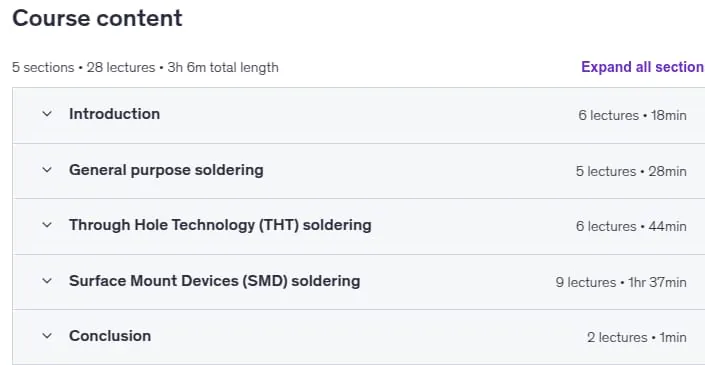
Task: Click the 5 sections summary text
Action: 43,67
